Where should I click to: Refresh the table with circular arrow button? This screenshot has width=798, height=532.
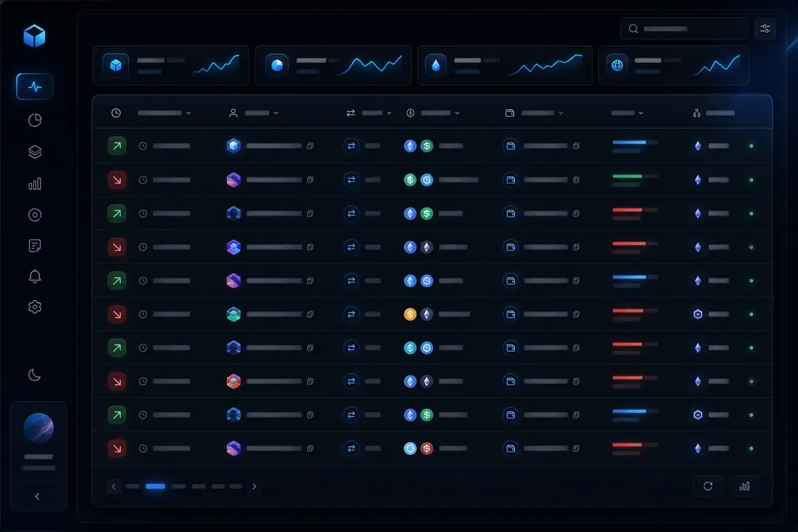pos(708,486)
